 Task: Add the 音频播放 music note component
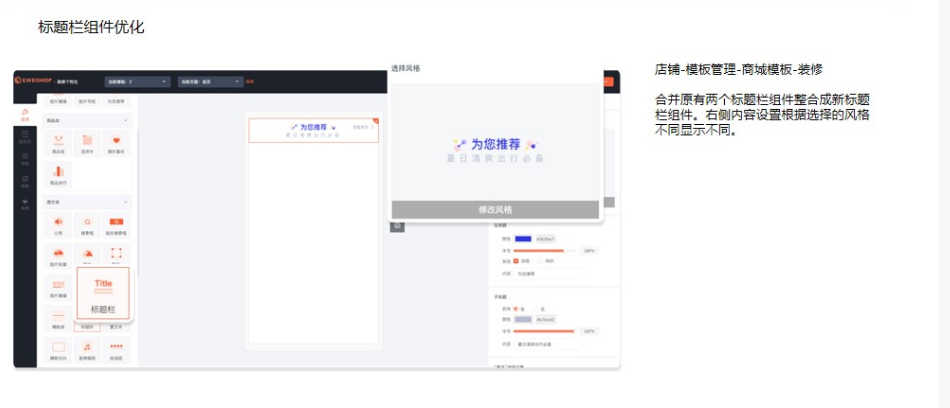[x=88, y=350]
